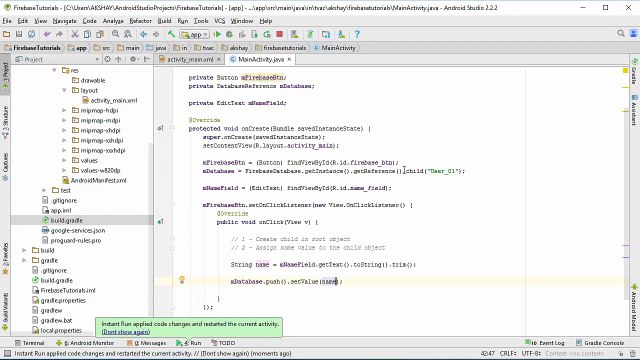Click the Open folder toolbar icon

point(6,34)
